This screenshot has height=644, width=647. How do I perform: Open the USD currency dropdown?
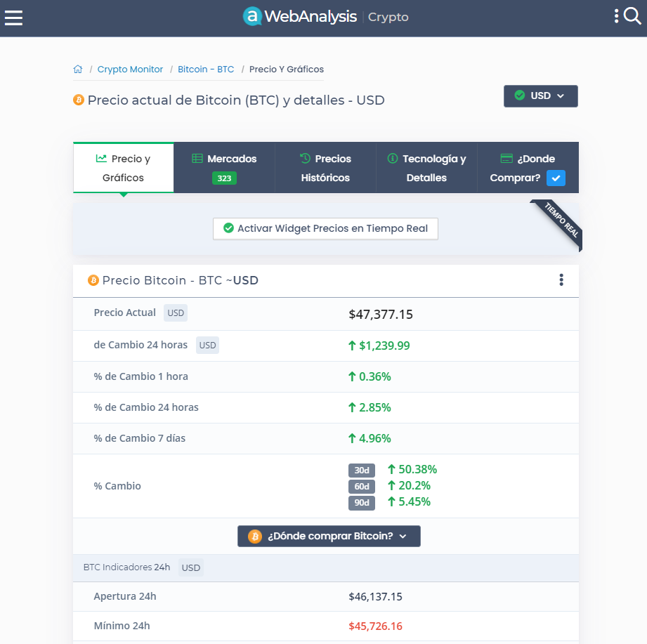(540, 96)
